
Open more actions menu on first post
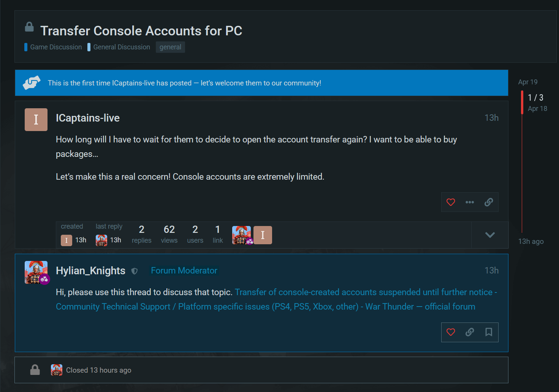coord(470,202)
